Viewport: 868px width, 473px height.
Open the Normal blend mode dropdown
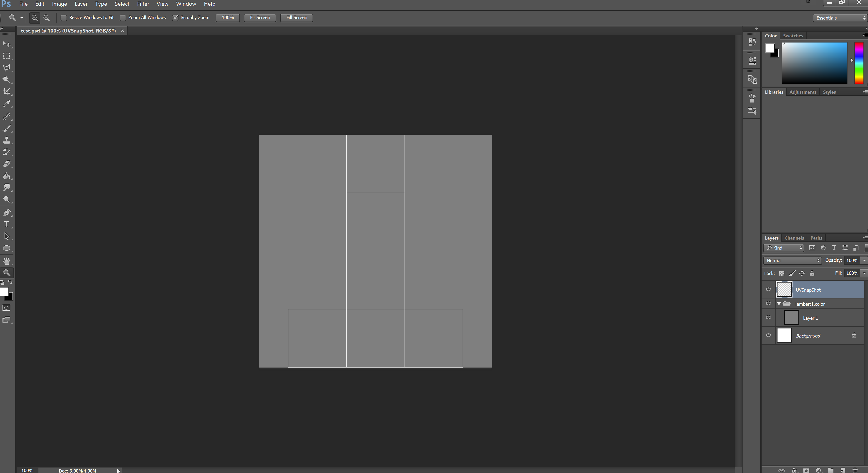coord(792,260)
